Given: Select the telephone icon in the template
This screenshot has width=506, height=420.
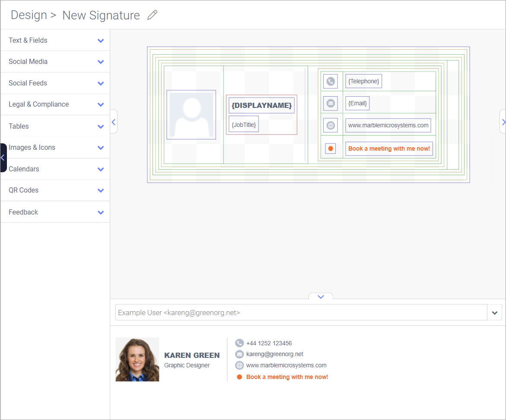Looking at the screenshot, I should pyautogui.click(x=330, y=81).
